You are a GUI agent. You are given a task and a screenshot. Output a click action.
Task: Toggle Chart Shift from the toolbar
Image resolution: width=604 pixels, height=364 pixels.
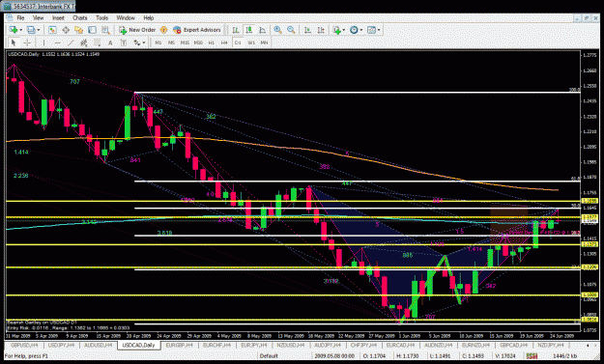click(321, 30)
